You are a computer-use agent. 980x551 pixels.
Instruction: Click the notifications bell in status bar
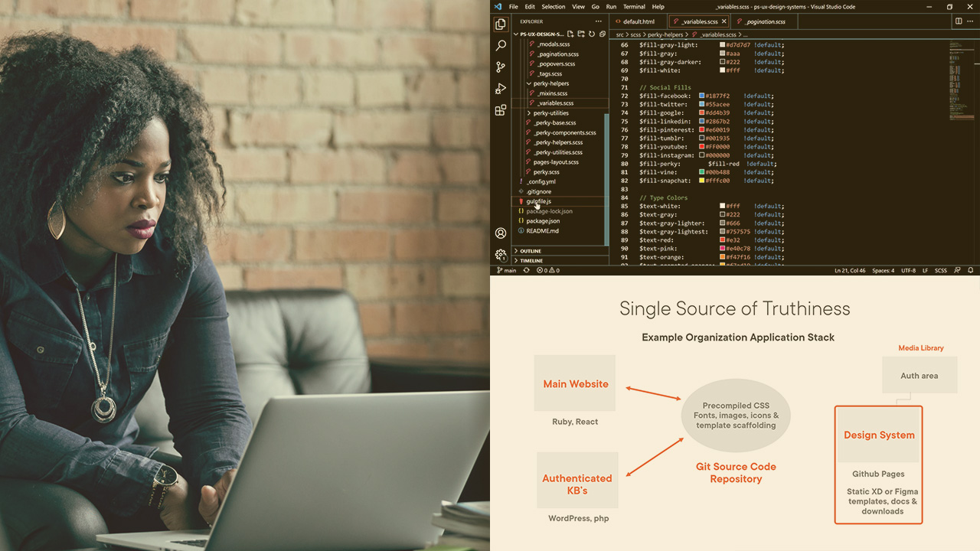tap(971, 270)
